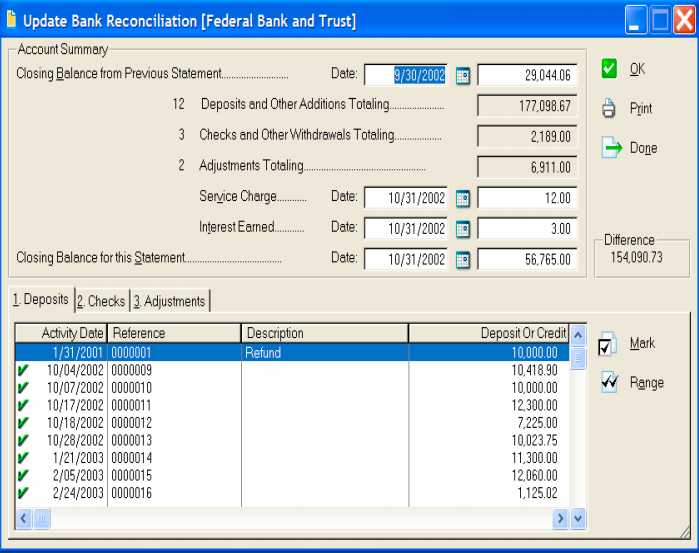Click the document icon in title bar
This screenshot has width=699, height=553.
click(x=11, y=20)
